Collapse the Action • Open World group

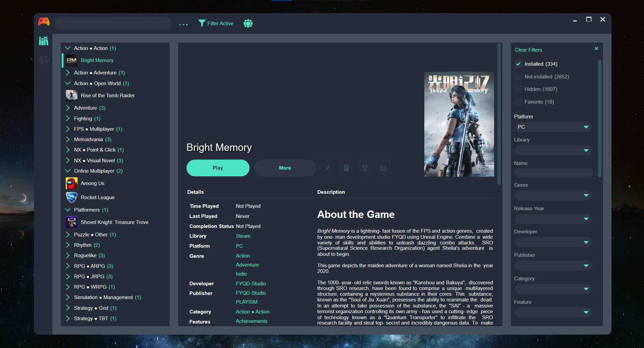[x=68, y=83]
